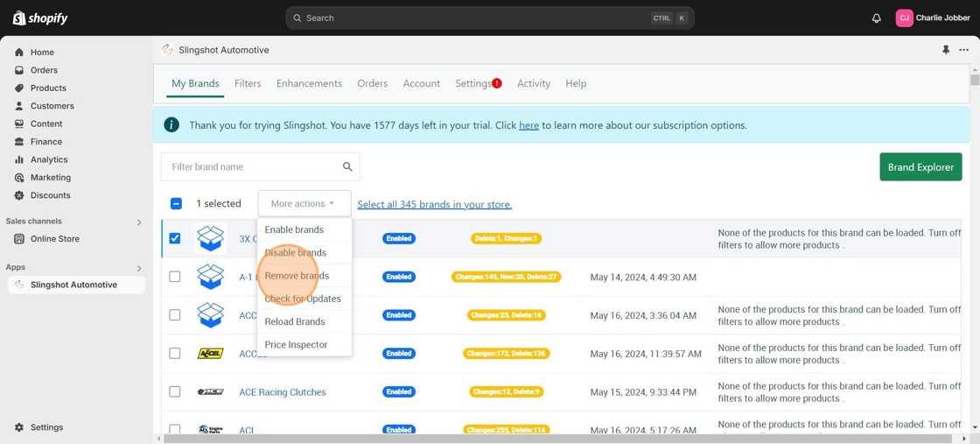This screenshot has width=980, height=444.
Task: Click the ACCEL brand logo
Action: [211, 353]
